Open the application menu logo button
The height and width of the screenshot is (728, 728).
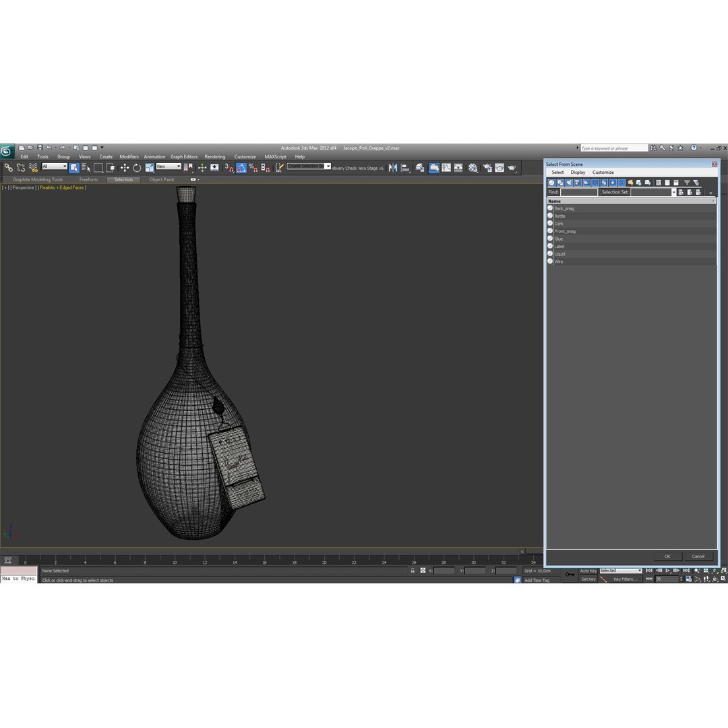7,151
